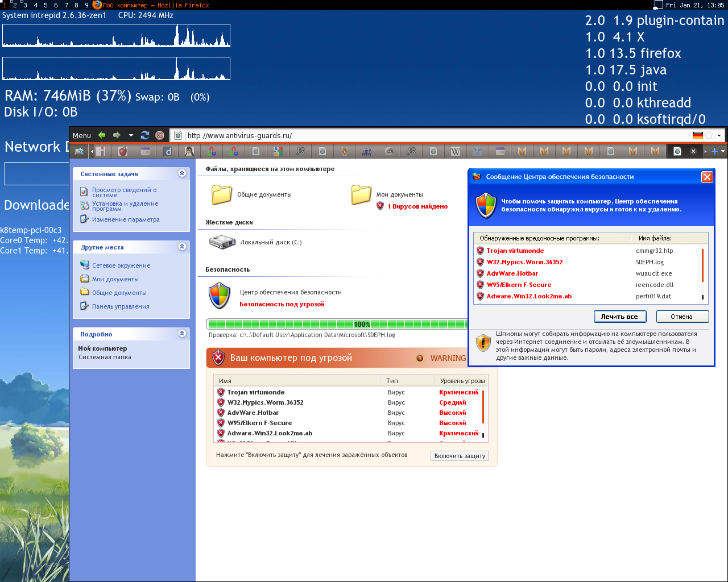728x582 pixels.
Task: Switch to the heraldic crest icon tab
Action: [345, 151]
